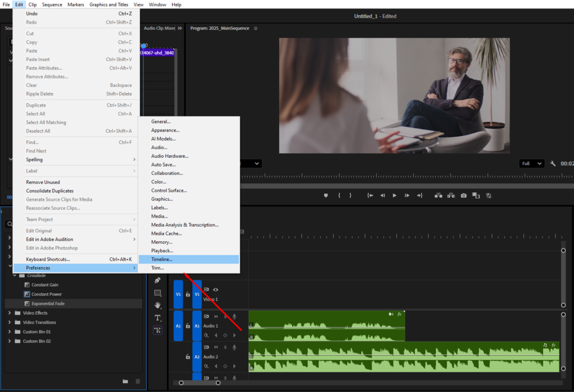Select the Type tool

point(158,317)
